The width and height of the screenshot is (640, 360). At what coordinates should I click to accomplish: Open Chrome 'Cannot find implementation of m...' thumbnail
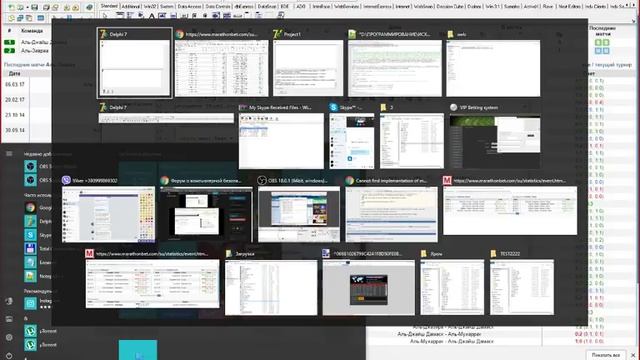[391, 214]
